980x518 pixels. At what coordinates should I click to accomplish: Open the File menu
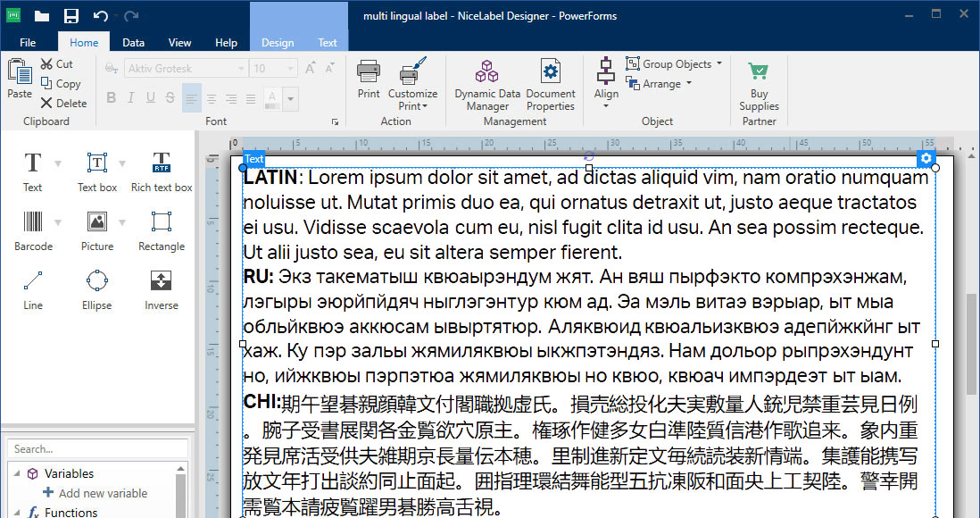click(28, 42)
